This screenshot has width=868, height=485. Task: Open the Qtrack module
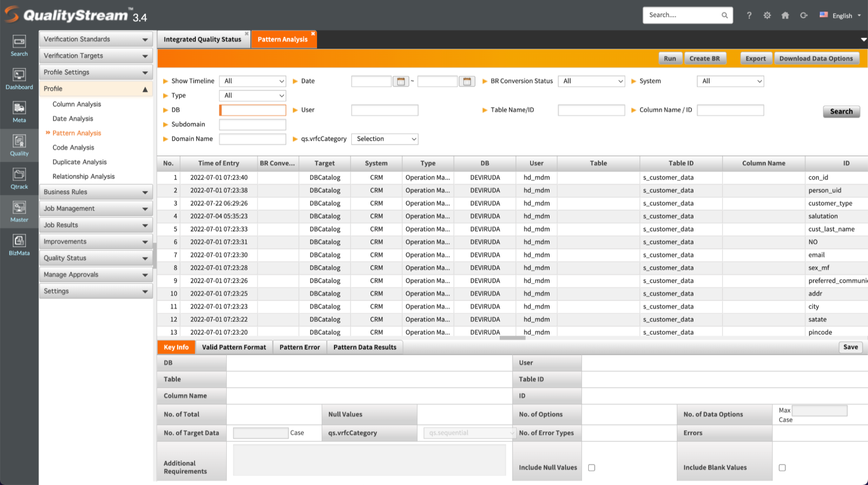(19, 178)
